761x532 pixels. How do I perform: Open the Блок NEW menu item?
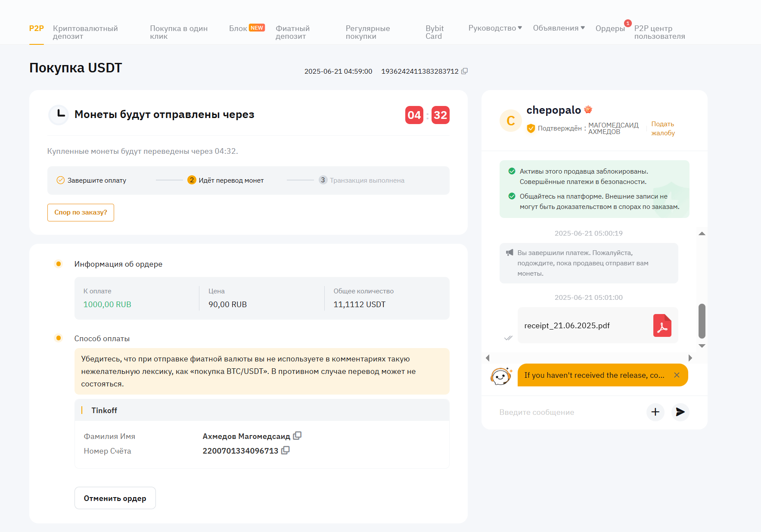[x=247, y=28]
